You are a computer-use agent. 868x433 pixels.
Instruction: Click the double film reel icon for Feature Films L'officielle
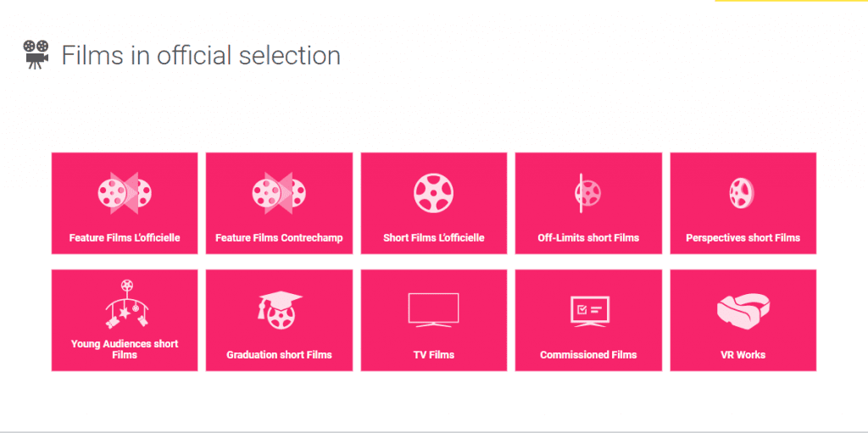pos(125,193)
